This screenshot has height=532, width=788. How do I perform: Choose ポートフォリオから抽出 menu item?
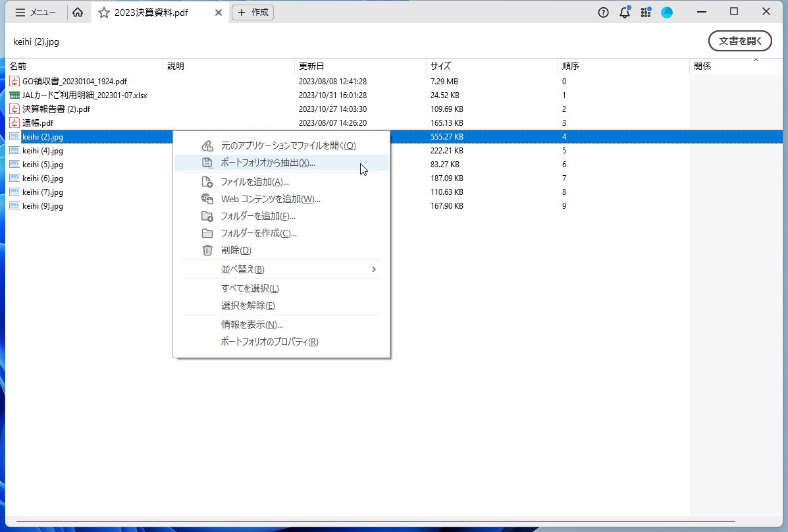click(282, 163)
